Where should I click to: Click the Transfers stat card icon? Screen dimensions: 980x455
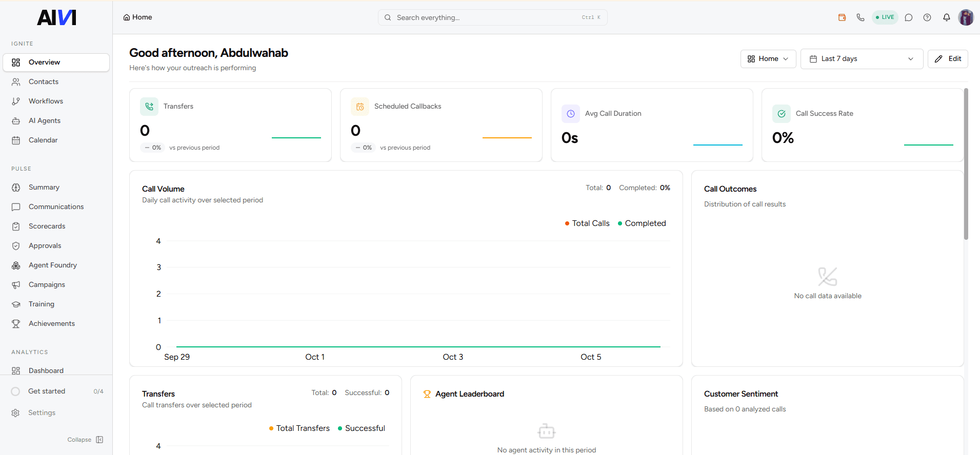tap(149, 107)
